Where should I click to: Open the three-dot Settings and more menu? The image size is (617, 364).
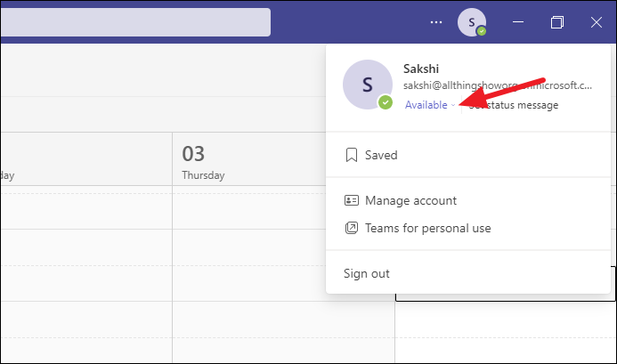[436, 22]
